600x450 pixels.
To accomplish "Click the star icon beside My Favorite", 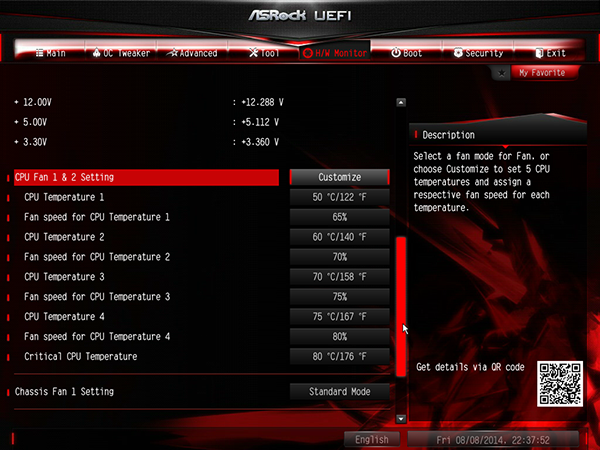I will pyautogui.click(x=501, y=73).
